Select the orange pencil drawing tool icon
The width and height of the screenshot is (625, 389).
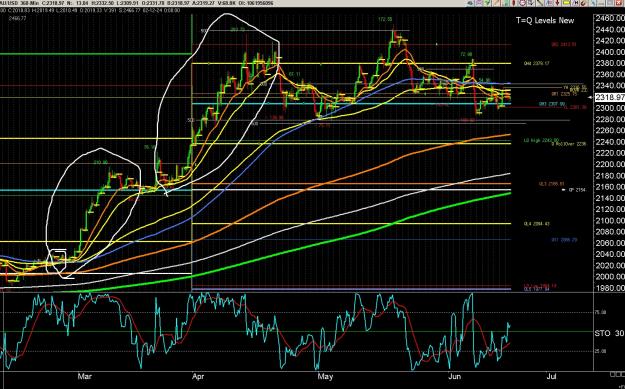[496, 3]
